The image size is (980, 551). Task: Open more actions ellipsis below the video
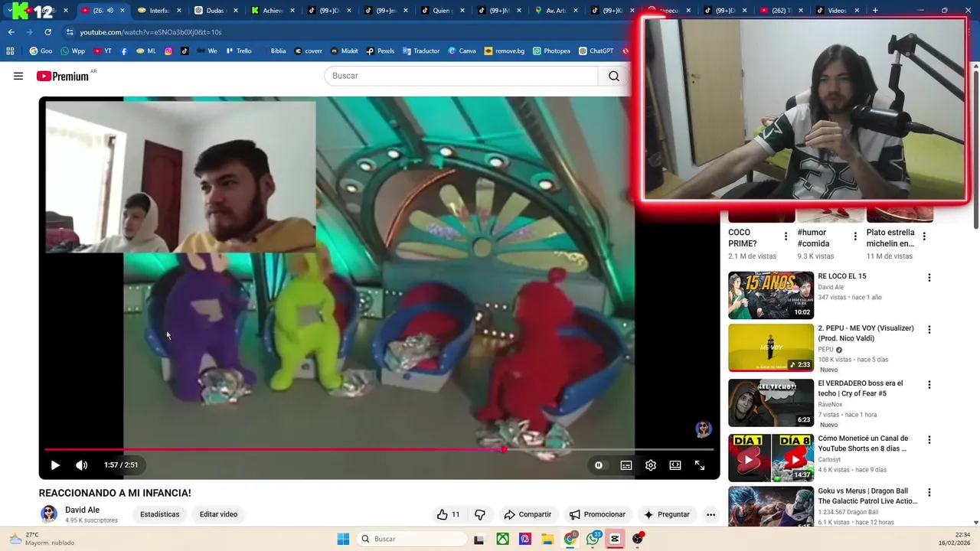pyautogui.click(x=710, y=514)
